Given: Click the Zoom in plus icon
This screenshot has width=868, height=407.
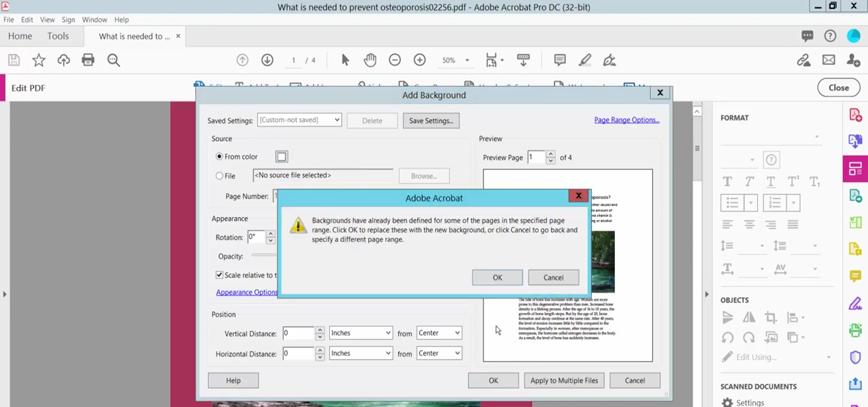Looking at the screenshot, I should click(420, 60).
